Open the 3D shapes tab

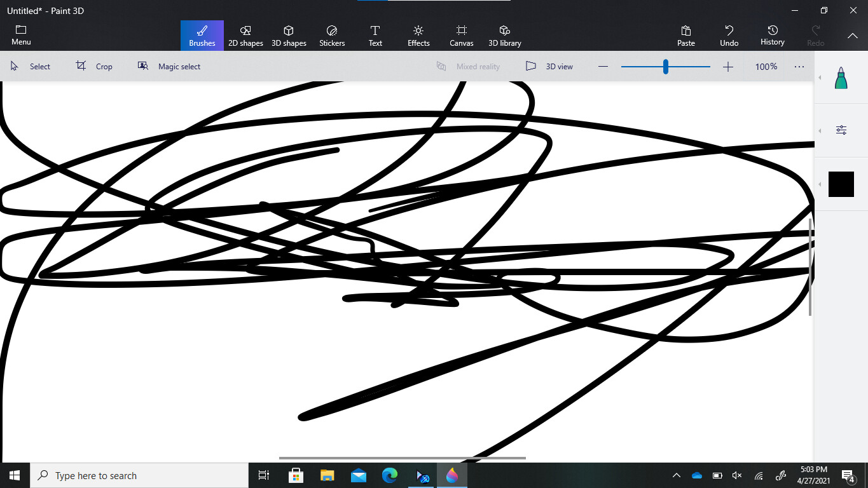click(x=289, y=36)
